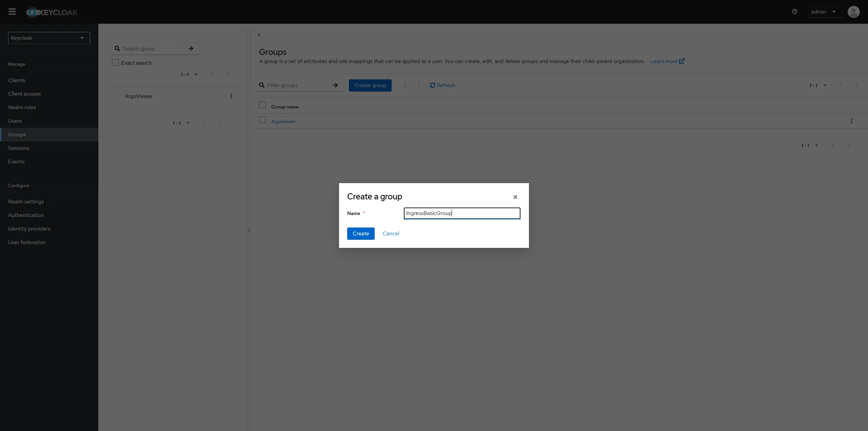Image resolution: width=868 pixels, height=431 pixels.
Task: Open the toolbar kebab menu beside Create group
Action: pyautogui.click(x=405, y=85)
